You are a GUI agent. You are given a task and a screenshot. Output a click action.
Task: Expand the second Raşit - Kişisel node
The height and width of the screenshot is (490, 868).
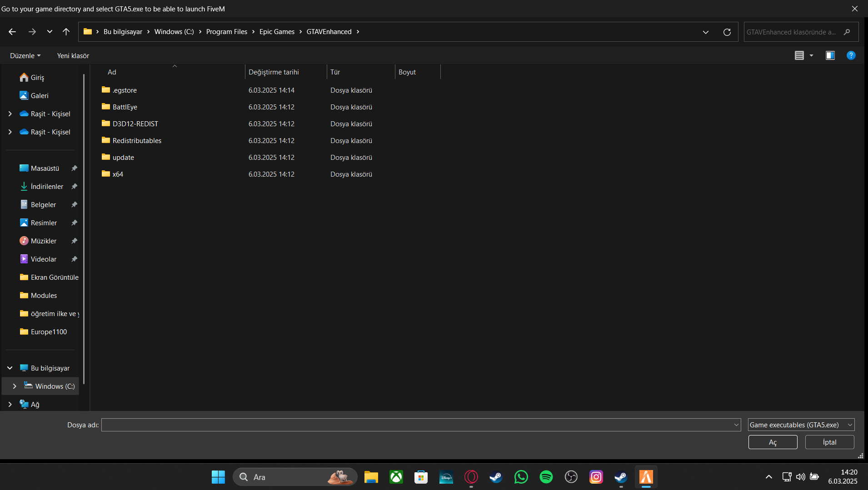[x=10, y=132]
